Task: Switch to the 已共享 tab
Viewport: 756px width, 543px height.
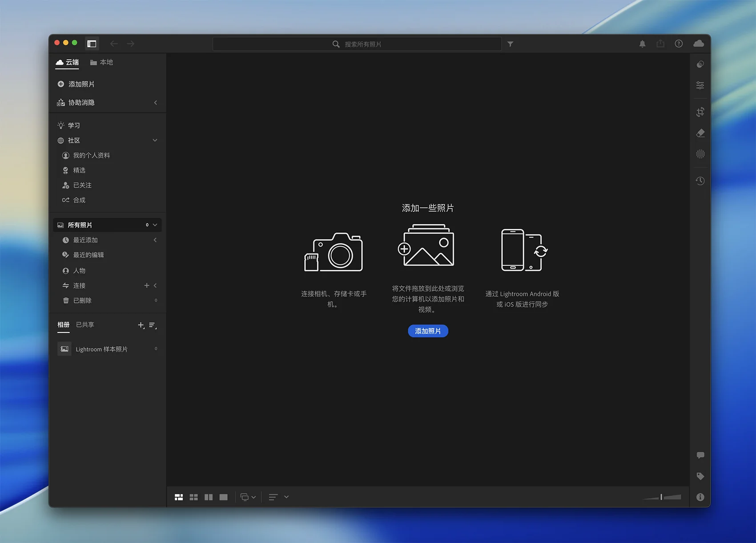Action: [x=85, y=325]
